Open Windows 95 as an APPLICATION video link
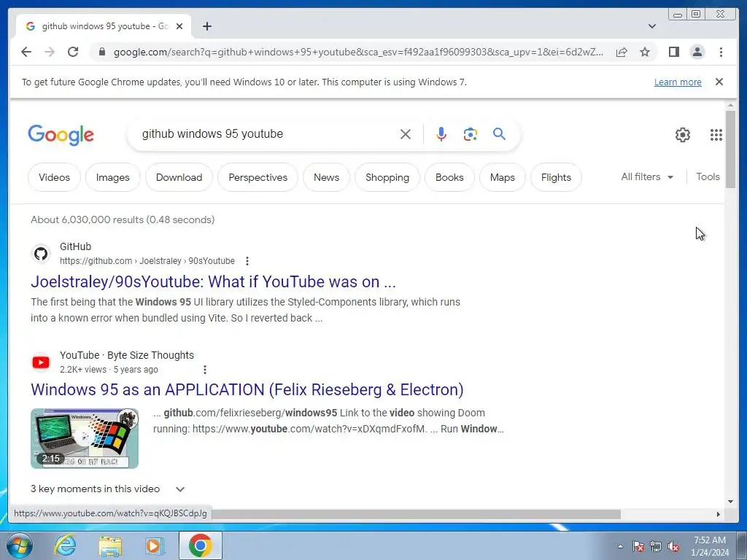Screen dimensions: 747x560 [x=247, y=389]
